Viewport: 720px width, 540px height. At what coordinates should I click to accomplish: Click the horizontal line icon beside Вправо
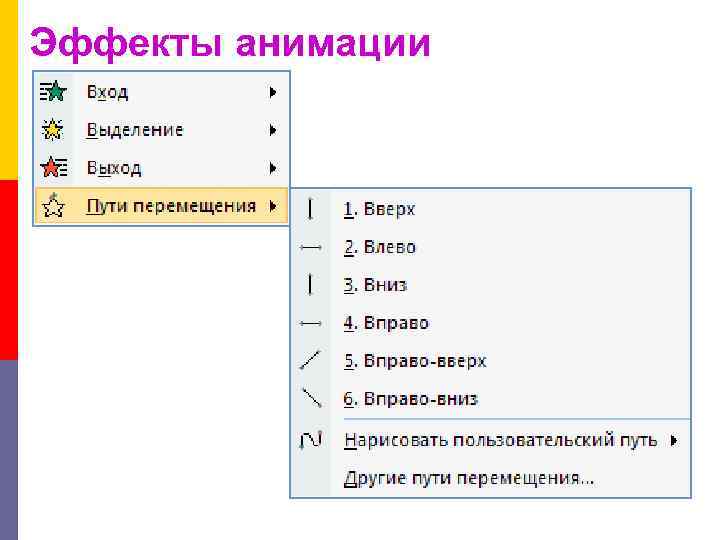[x=310, y=323]
